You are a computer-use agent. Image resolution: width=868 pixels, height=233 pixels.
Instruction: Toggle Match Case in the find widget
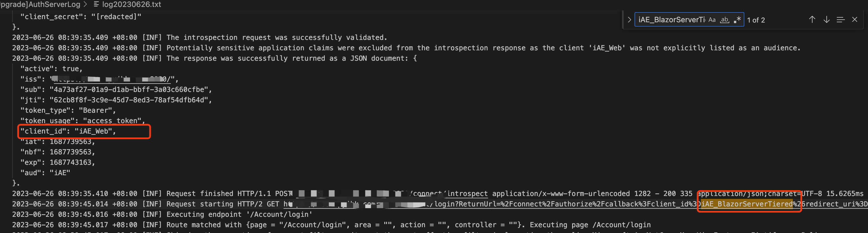point(712,20)
